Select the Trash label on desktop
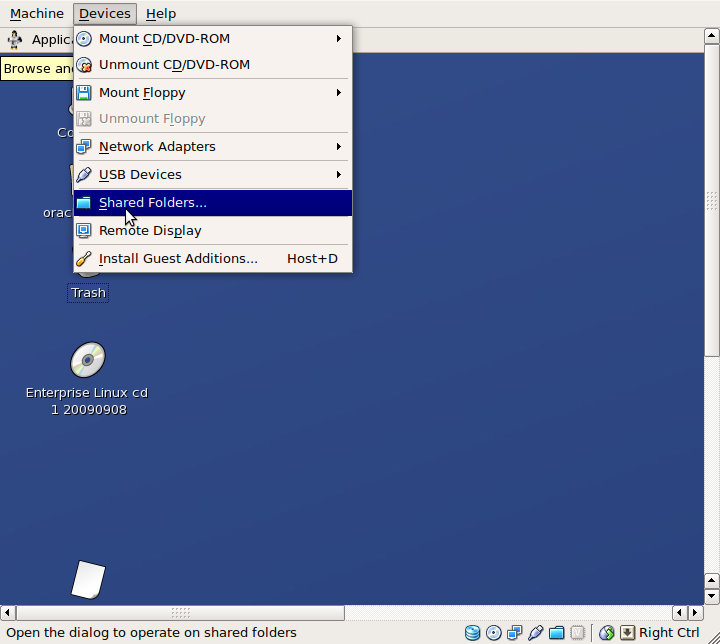Screen dimensions: 720x644 click(88, 293)
